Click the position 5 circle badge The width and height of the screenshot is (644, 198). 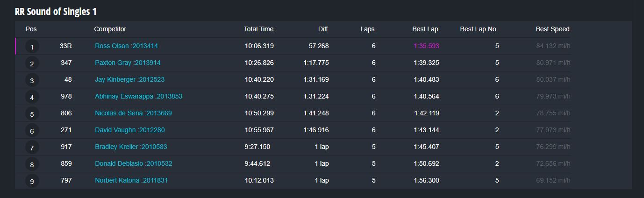coord(32,114)
